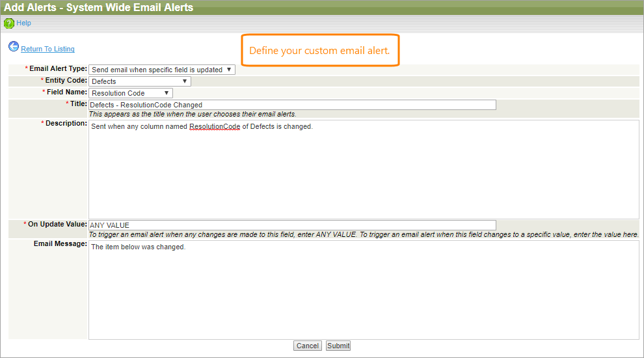Click the blue back arrow icon
This screenshot has height=358, width=644.
pos(14,46)
